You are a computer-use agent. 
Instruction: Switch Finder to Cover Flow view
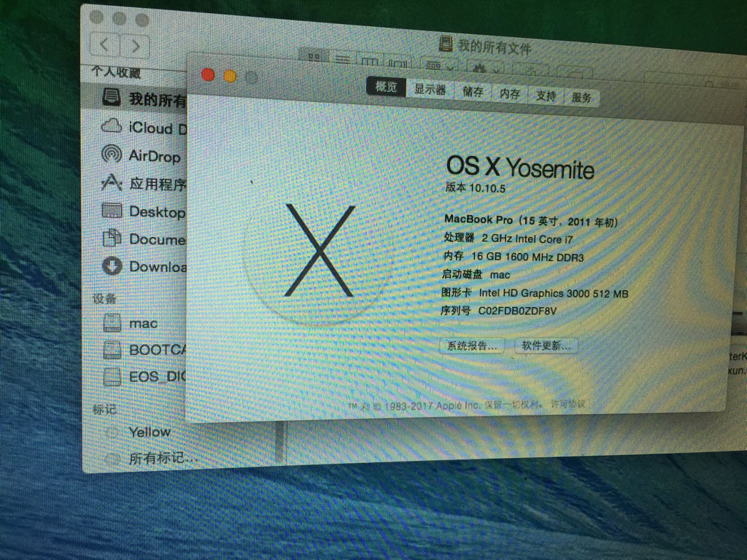[398, 62]
